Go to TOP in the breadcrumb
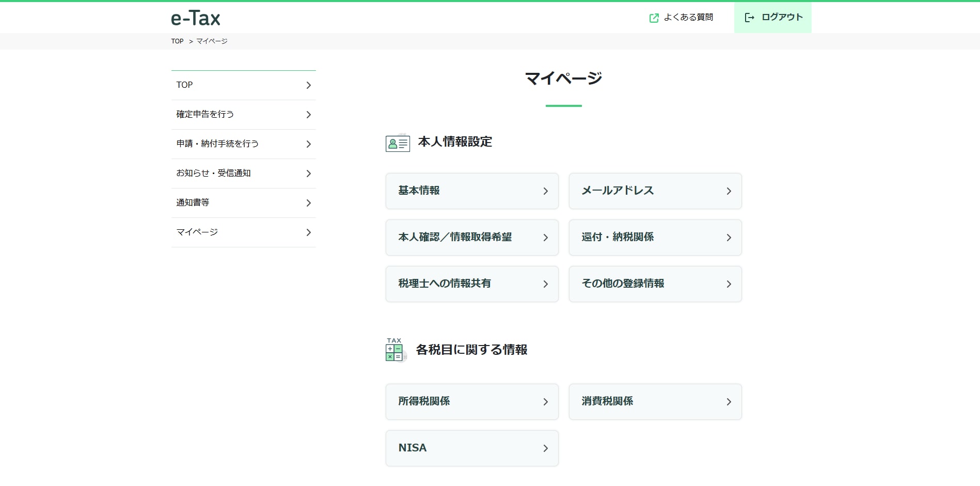The image size is (980, 486). coord(177,41)
